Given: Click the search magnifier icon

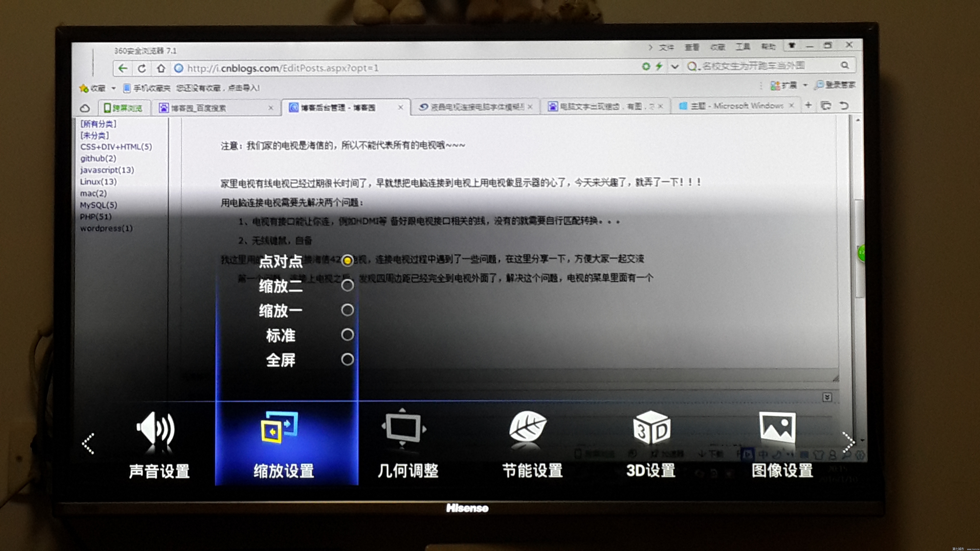Looking at the screenshot, I should coord(845,65).
